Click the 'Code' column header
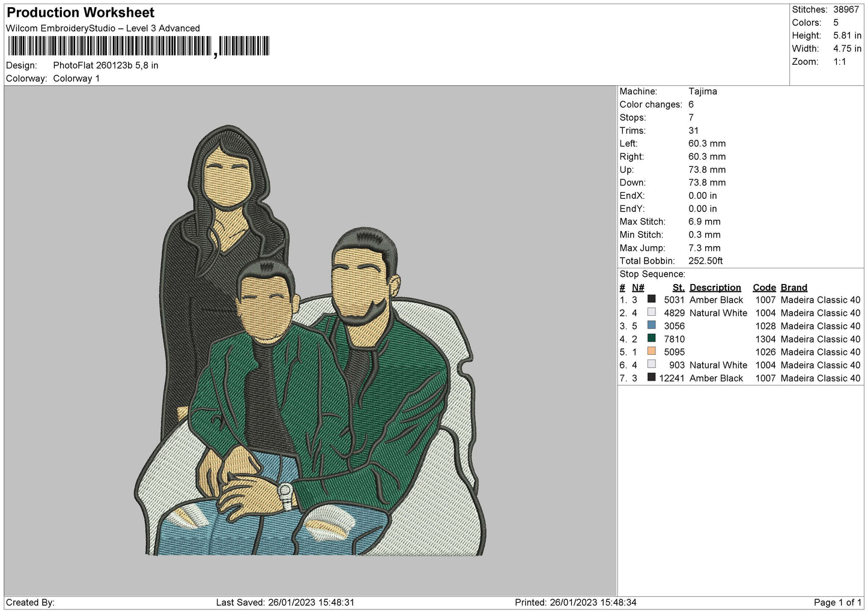The width and height of the screenshot is (868, 613). click(x=764, y=288)
